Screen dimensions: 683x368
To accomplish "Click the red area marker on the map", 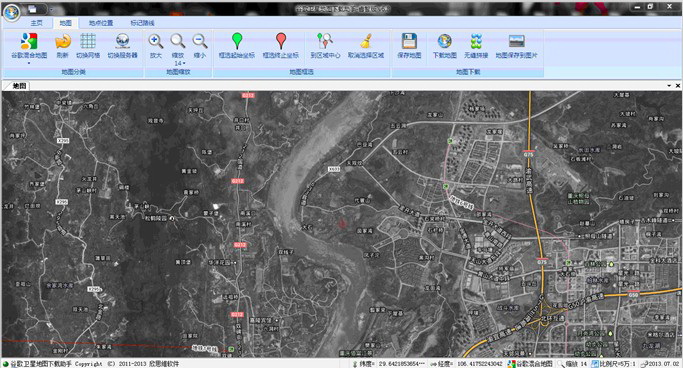I will (342, 223).
